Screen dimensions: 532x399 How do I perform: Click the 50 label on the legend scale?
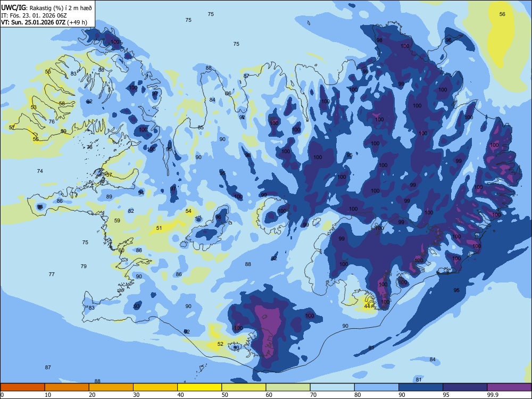tap(225, 395)
